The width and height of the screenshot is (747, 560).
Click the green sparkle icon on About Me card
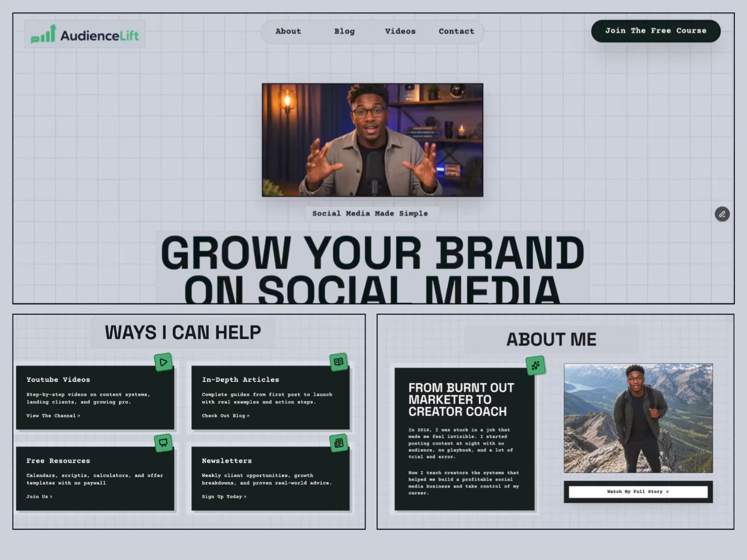536,365
